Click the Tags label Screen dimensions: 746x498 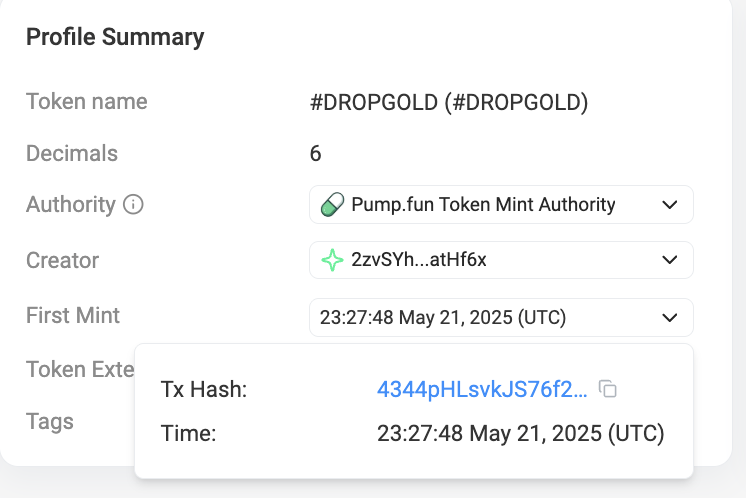pos(50,422)
